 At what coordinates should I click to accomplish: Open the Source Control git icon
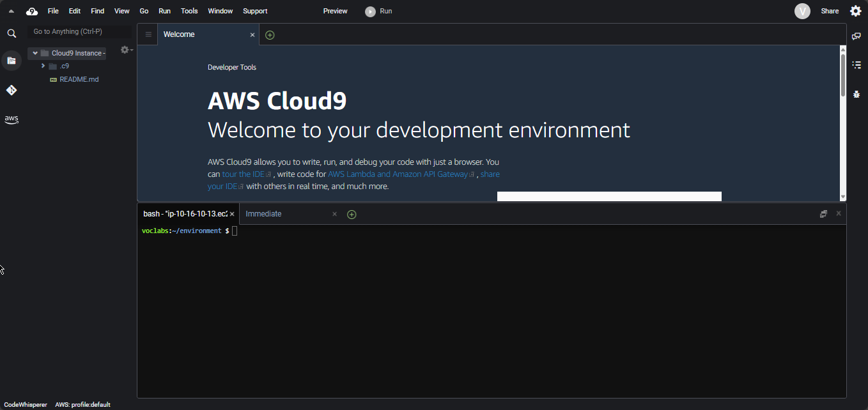(x=12, y=90)
